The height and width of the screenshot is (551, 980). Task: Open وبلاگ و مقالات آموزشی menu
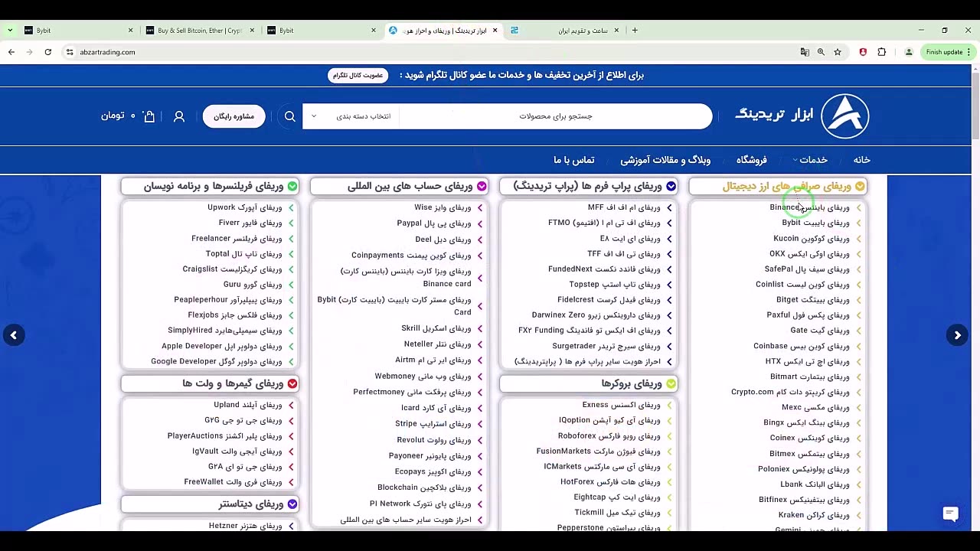665,160
